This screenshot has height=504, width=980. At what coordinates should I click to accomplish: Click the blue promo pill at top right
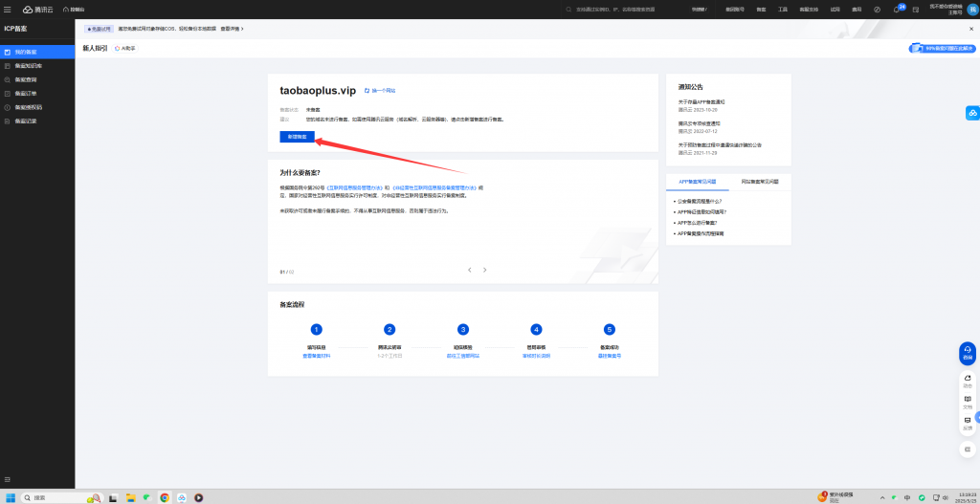pyautogui.click(x=942, y=48)
